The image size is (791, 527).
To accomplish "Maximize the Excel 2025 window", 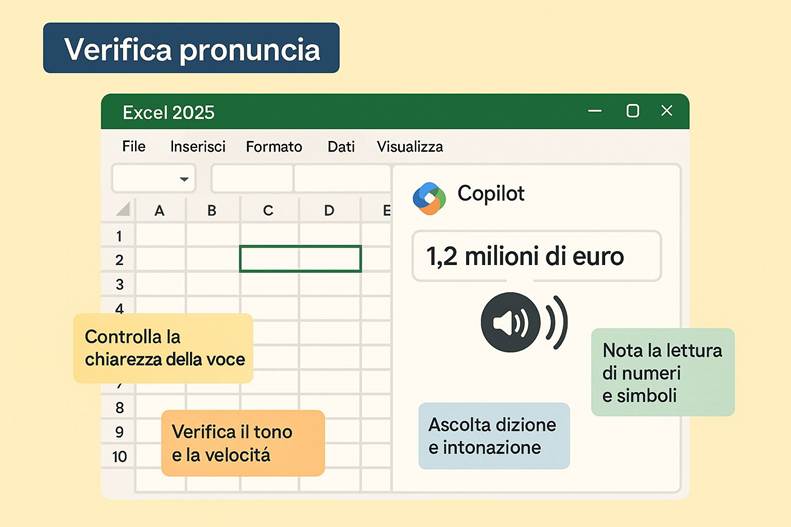I will [633, 111].
